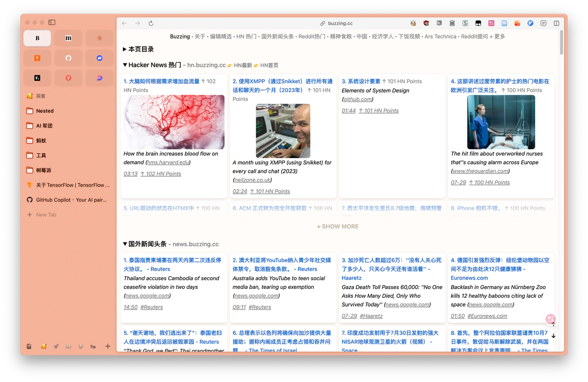Reload the page with refresh icon
This screenshot has height=382, width=588.
tap(151, 23)
